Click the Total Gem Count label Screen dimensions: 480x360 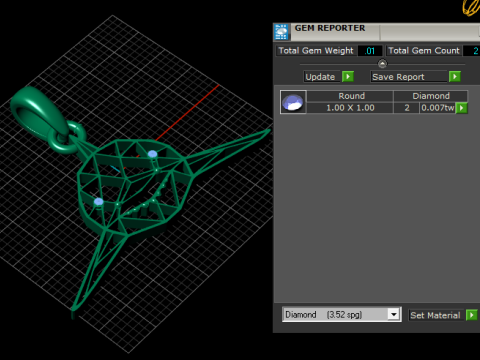coord(424,51)
